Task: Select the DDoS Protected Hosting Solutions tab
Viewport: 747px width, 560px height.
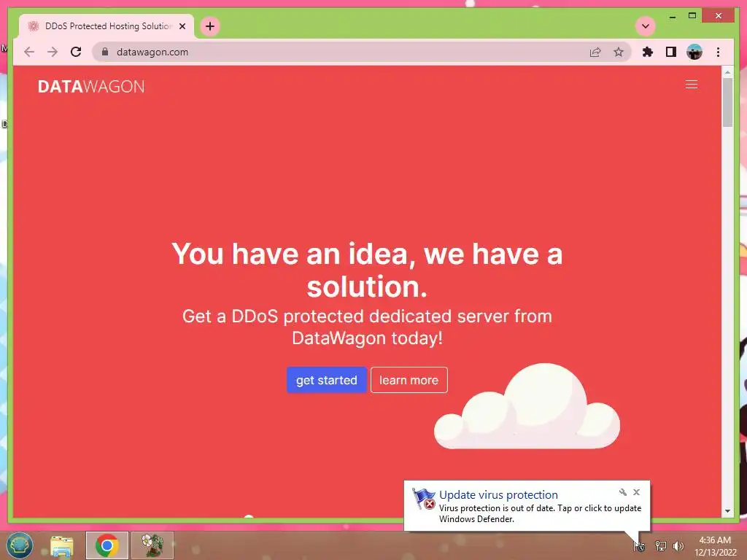Action: click(107, 26)
